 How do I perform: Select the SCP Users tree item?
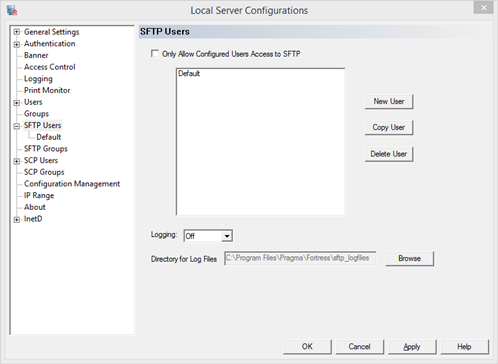pyautogui.click(x=41, y=160)
